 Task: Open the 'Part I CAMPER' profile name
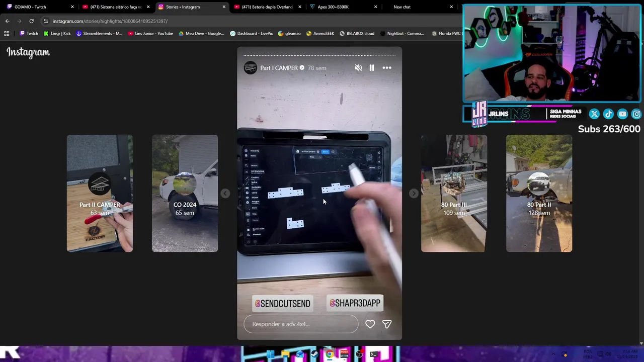tap(279, 68)
